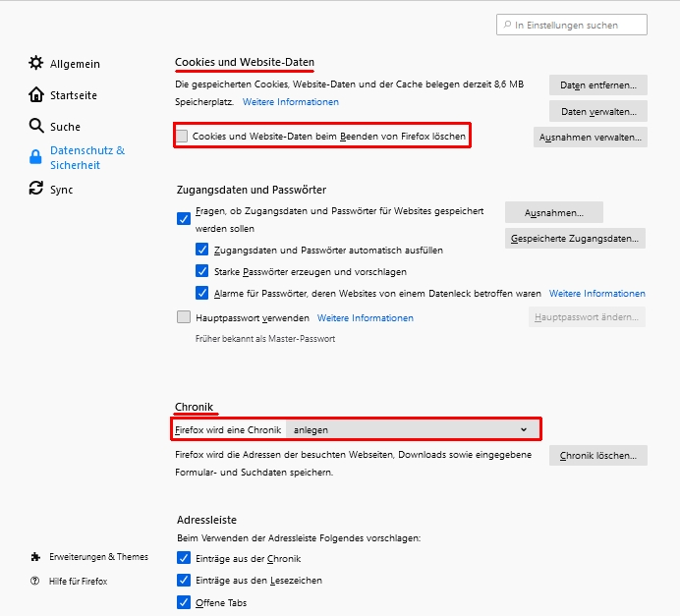The width and height of the screenshot is (680, 616).
Task: Open Gespeicherte Zugangsdaten
Action: tap(575, 238)
